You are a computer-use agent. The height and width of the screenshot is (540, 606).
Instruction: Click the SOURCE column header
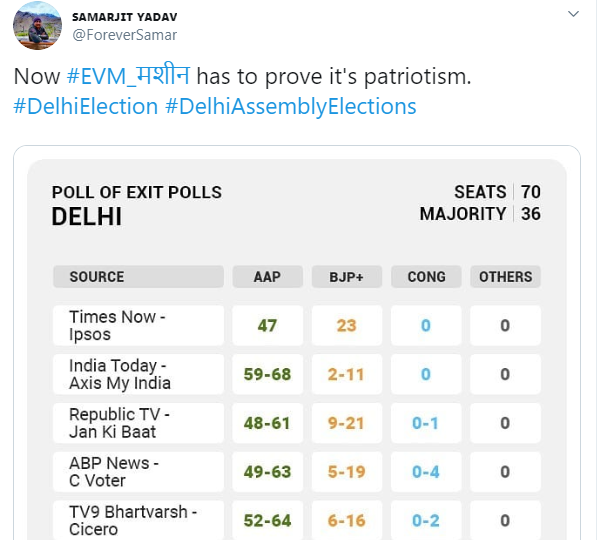[138, 277]
